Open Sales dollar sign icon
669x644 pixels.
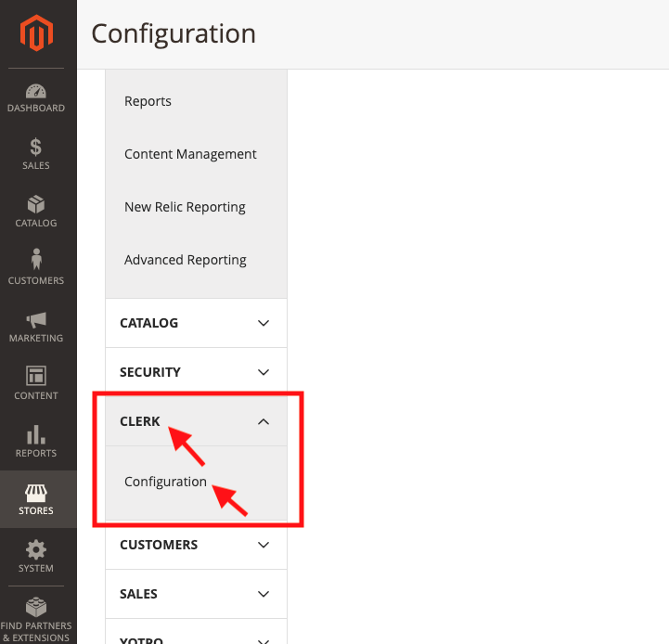click(36, 148)
